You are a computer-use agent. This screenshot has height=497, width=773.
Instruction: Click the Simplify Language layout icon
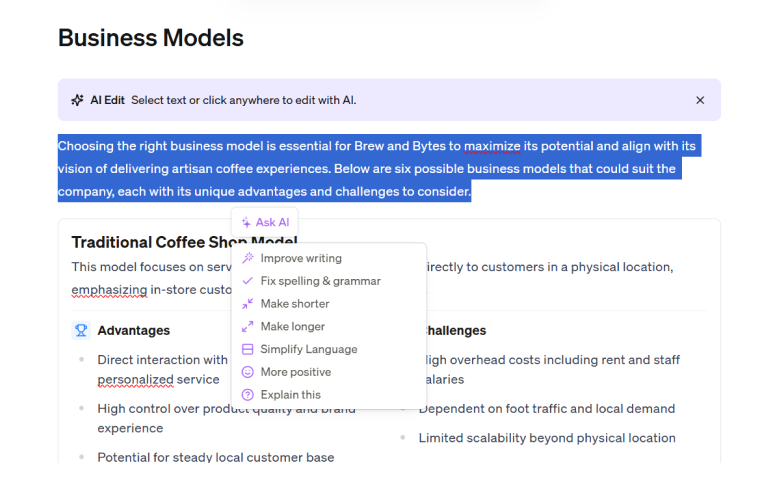point(247,349)
